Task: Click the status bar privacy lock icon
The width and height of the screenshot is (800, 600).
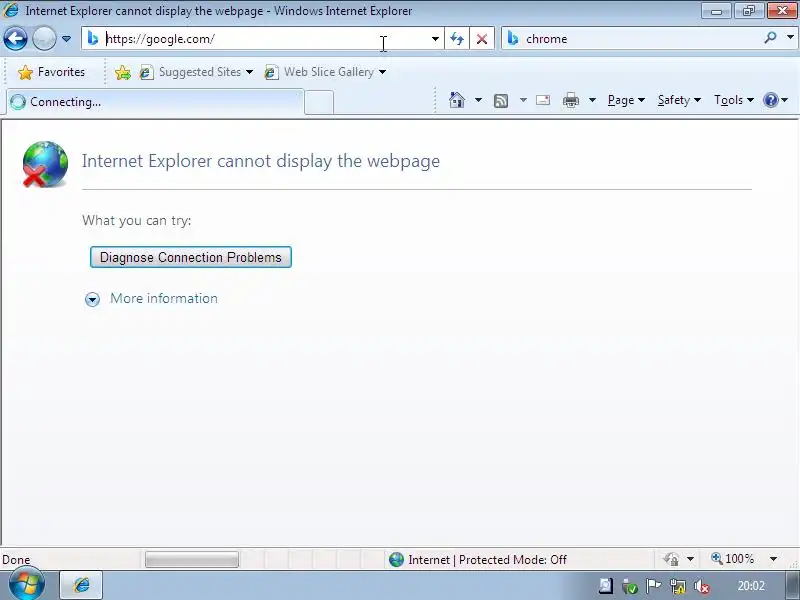Action: point(671,559)
